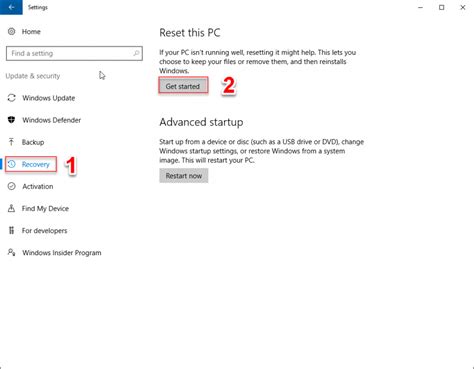Open the For developers page

[x=44, y=230]
